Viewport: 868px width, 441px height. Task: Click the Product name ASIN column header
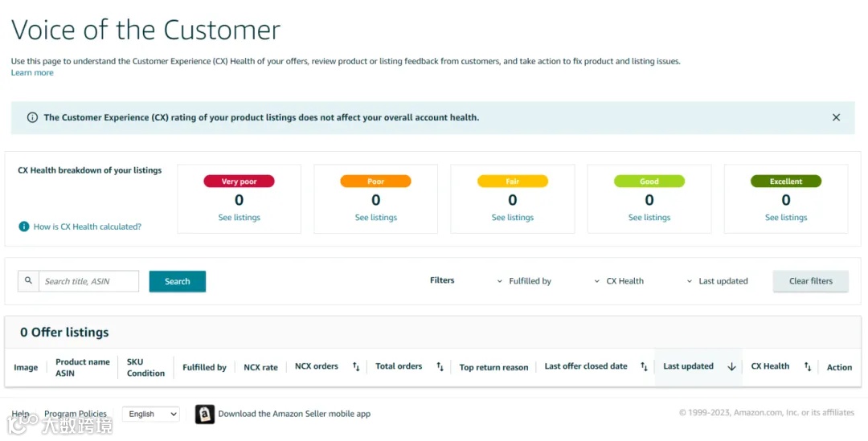[83, 367]
